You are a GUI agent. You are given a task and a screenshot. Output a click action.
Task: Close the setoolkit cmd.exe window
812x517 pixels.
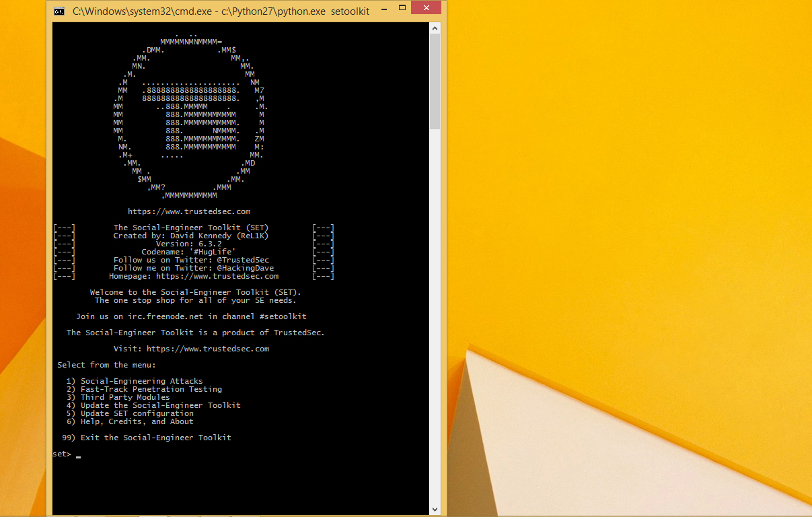[426, 9]
